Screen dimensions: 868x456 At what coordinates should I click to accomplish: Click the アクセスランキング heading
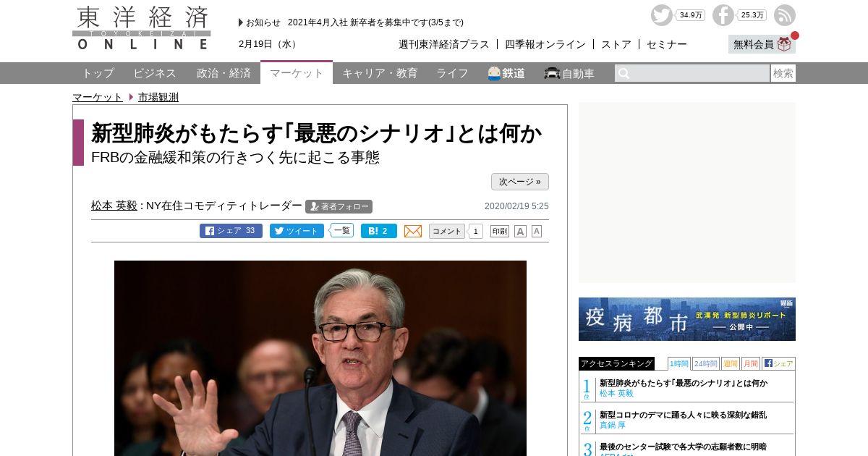click(x=616, y=363)
